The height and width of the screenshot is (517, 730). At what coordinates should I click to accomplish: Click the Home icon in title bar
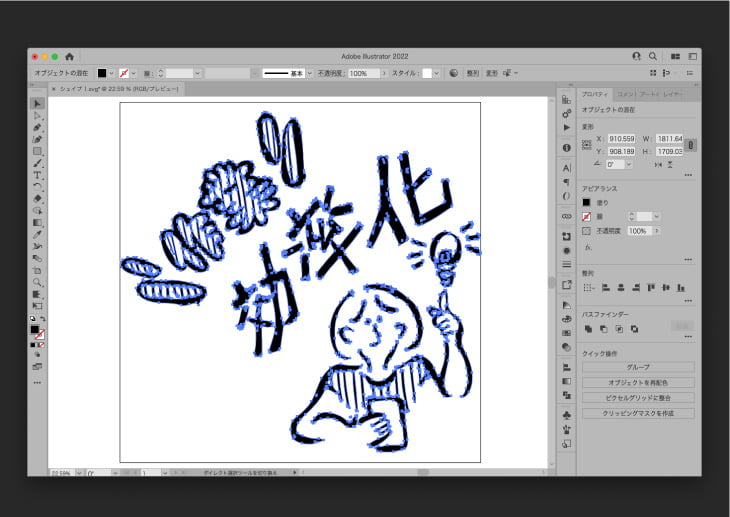click(70, 56)
